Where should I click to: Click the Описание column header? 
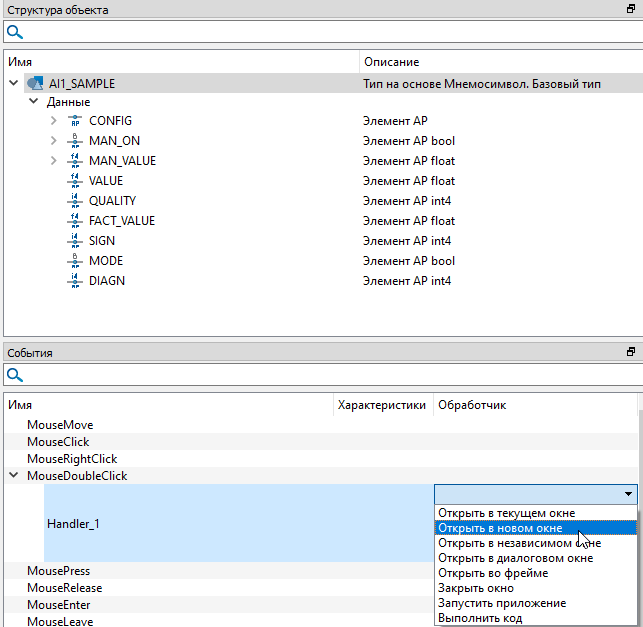point(392,62)
